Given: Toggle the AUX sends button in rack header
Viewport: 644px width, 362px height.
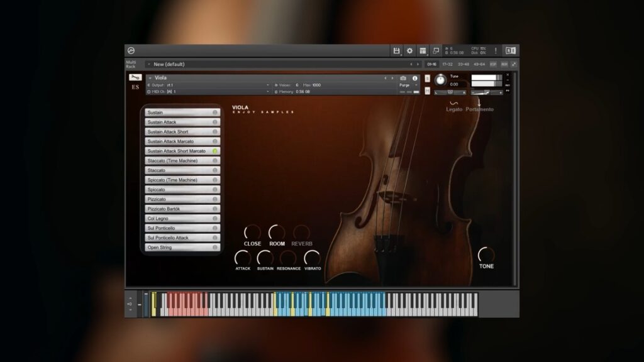Looking at the screenshot, I should pyautogui.click(x=504, y=64).
